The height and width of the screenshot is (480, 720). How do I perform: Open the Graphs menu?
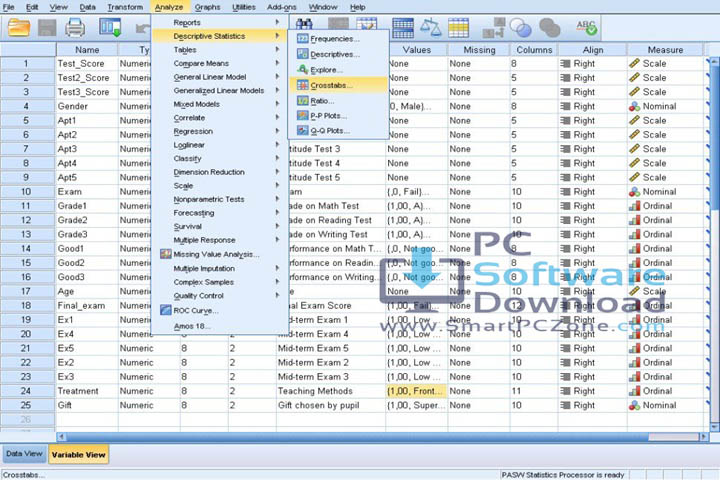coord(208,7)
